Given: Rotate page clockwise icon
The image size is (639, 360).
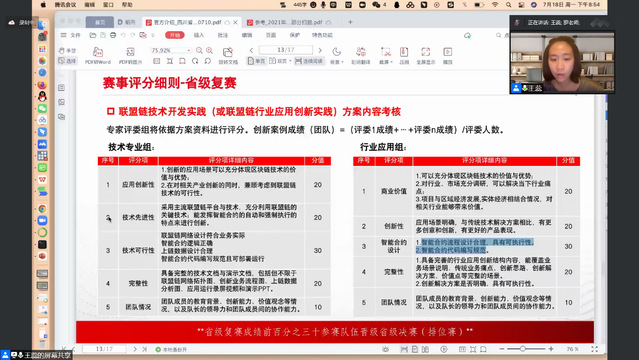Looking at the screenshot, I should click(195, 61).
